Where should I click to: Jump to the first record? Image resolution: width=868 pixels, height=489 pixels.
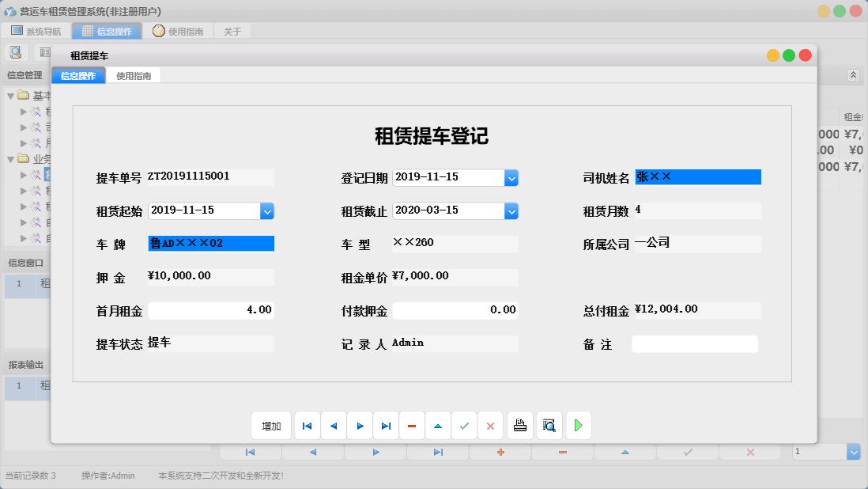pyautogui.click(x=307, y=425)
